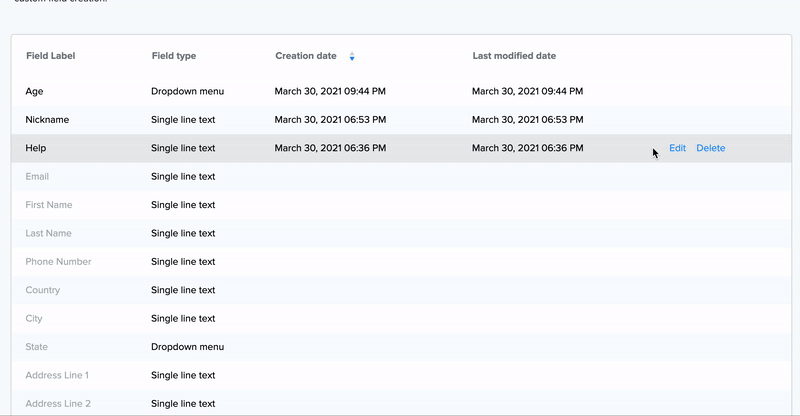
Task: Click the City field label
Action: 35,319
